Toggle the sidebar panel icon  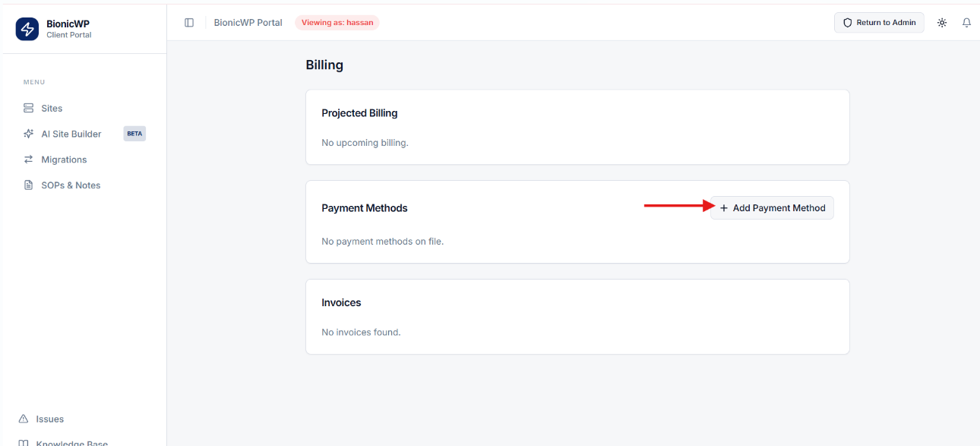(x=189, y=23)
